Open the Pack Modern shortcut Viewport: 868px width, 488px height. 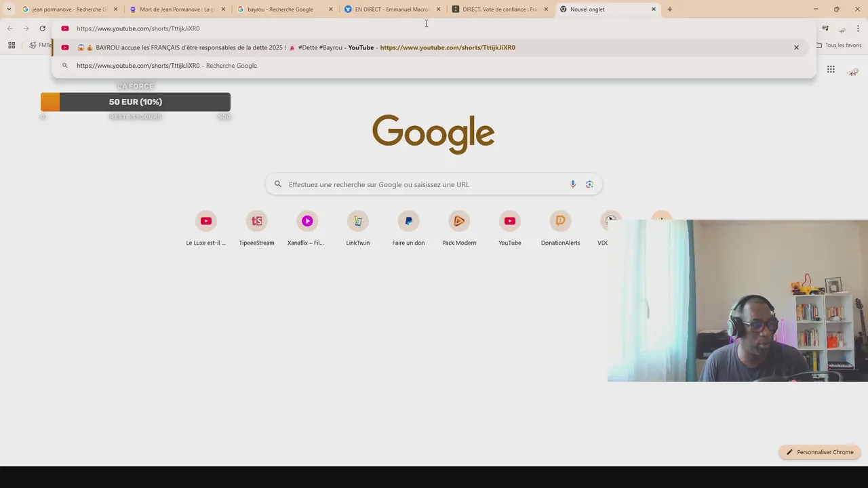(459, 228)
